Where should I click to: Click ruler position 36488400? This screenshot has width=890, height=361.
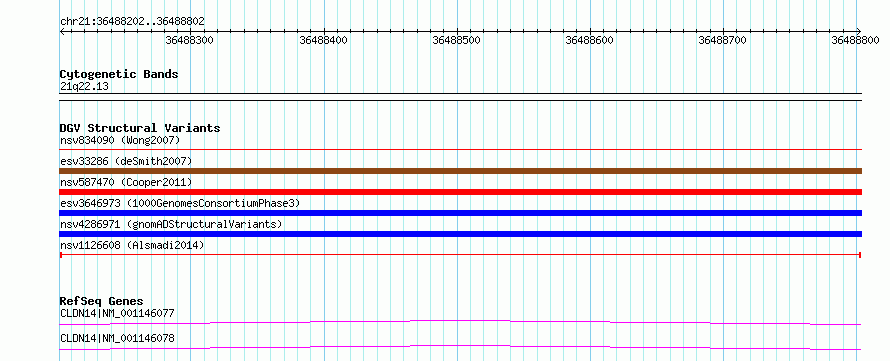(x=324, y=40)
